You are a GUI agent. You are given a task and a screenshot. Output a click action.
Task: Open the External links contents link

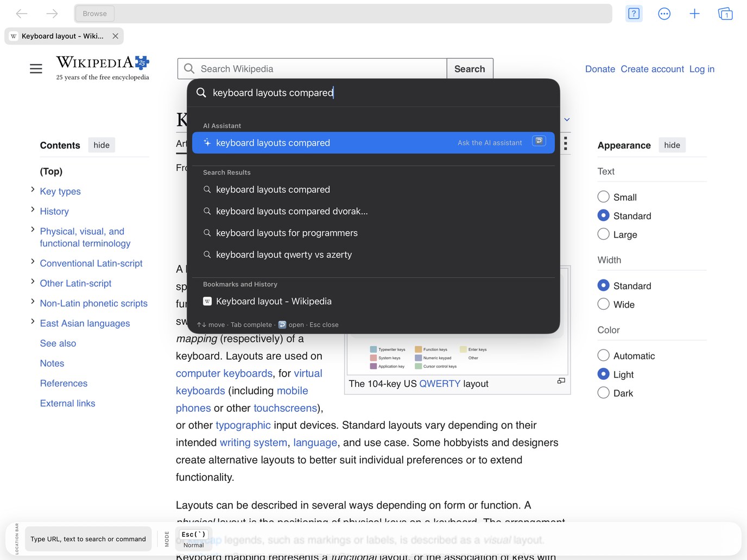pos(67,404)
